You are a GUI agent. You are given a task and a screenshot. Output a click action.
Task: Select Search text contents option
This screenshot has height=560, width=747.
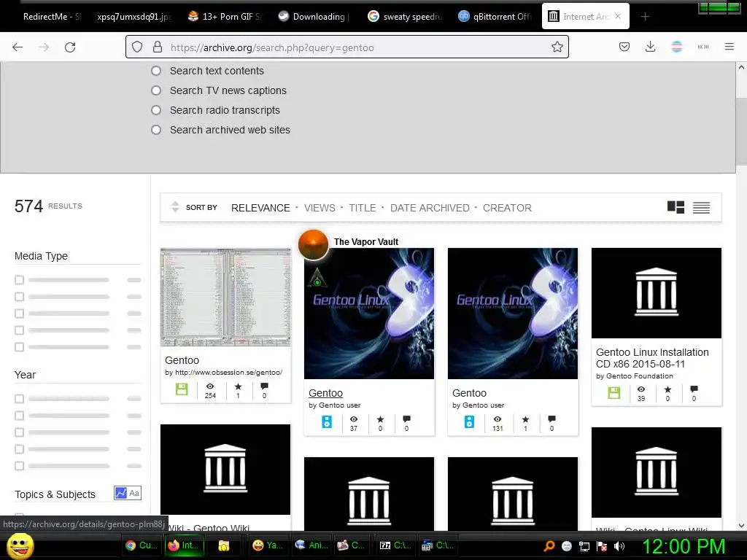[x=156, y=71]
